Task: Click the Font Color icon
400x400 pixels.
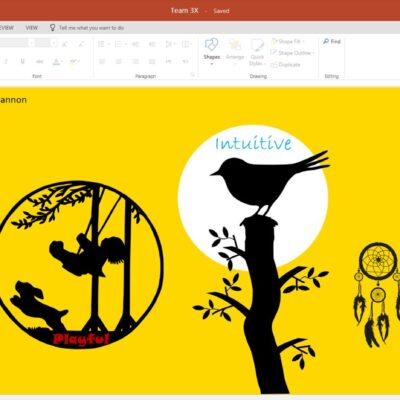Action: coord(56,61)
